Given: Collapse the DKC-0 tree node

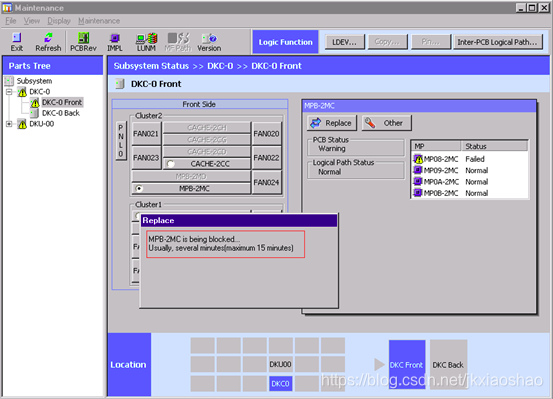Looking at the screenshot, I should pos(10,92).
